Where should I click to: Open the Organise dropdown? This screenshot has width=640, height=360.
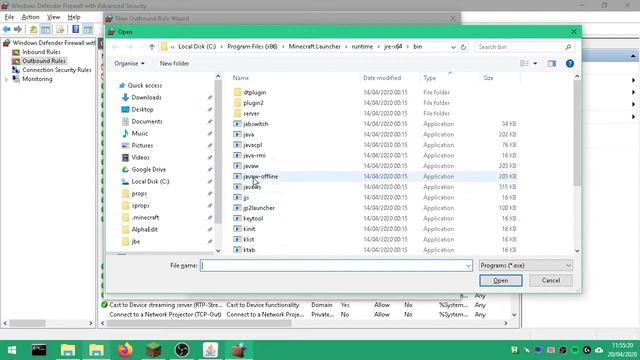[x=129, y=64]
